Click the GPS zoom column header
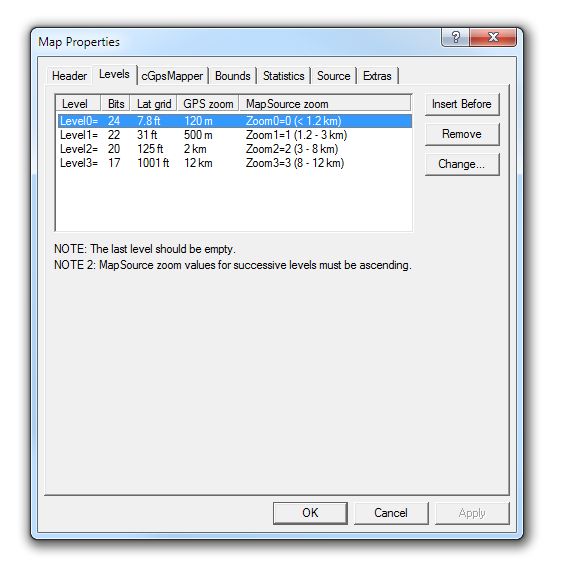This screenshot has width=570, height=576. click(208, 104)
